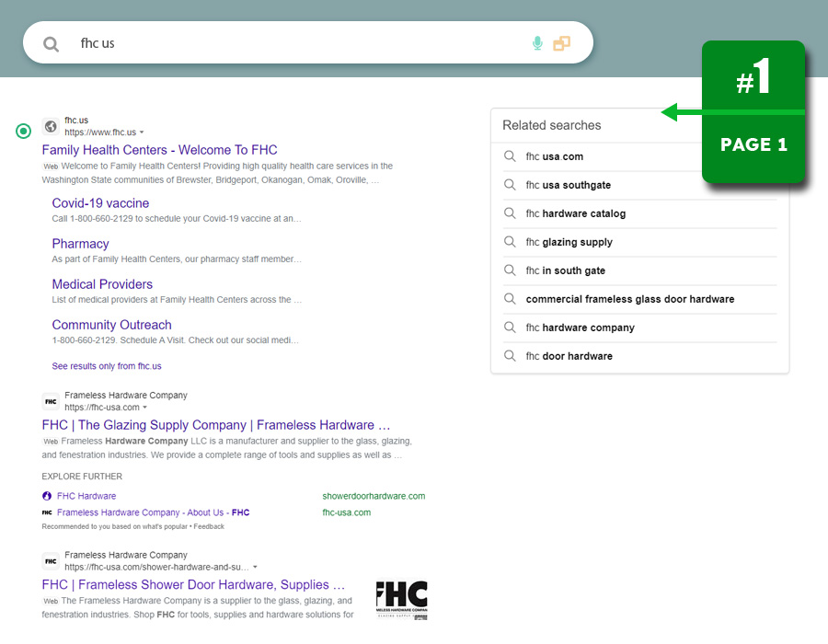Click the Related searches heading
828x644 pixels.
552,125
